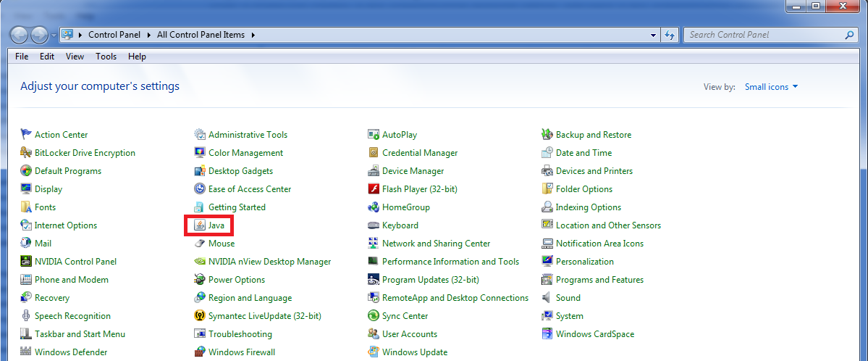Click the Ease of Access Center icon
This screenshot has width=868, height=361.
coord(200,189)
